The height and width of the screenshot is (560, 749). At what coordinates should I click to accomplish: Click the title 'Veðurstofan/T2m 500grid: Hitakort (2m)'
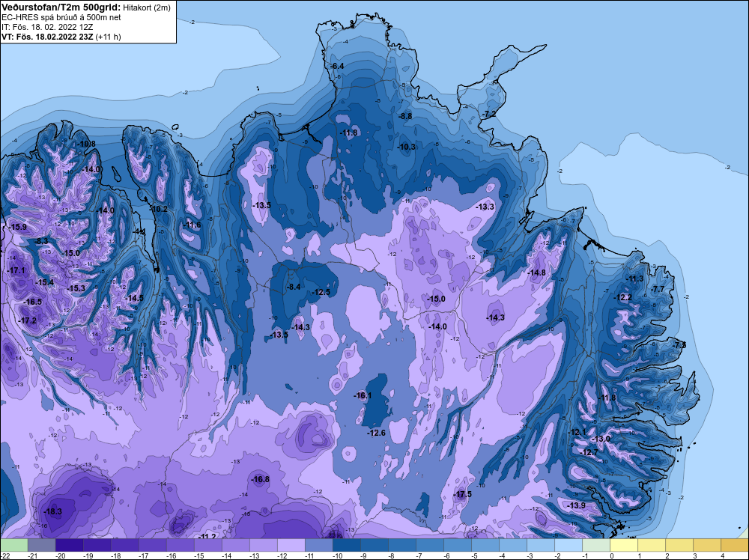85,7
